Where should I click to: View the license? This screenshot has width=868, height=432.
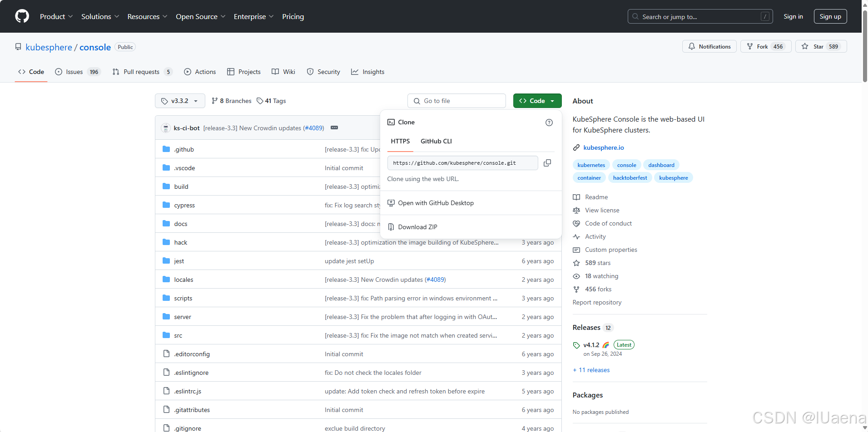pyautogui.click(x=602, y=210)
